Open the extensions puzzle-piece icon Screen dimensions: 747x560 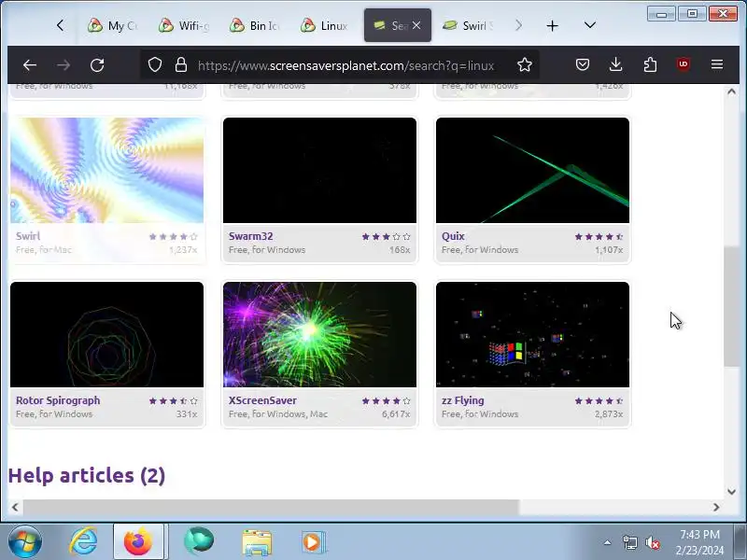coord(650,64)
